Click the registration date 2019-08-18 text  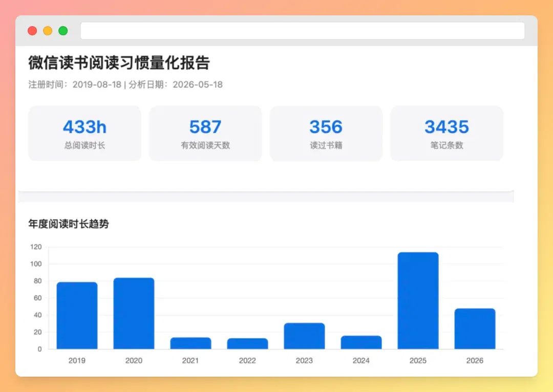pos(97,84)
